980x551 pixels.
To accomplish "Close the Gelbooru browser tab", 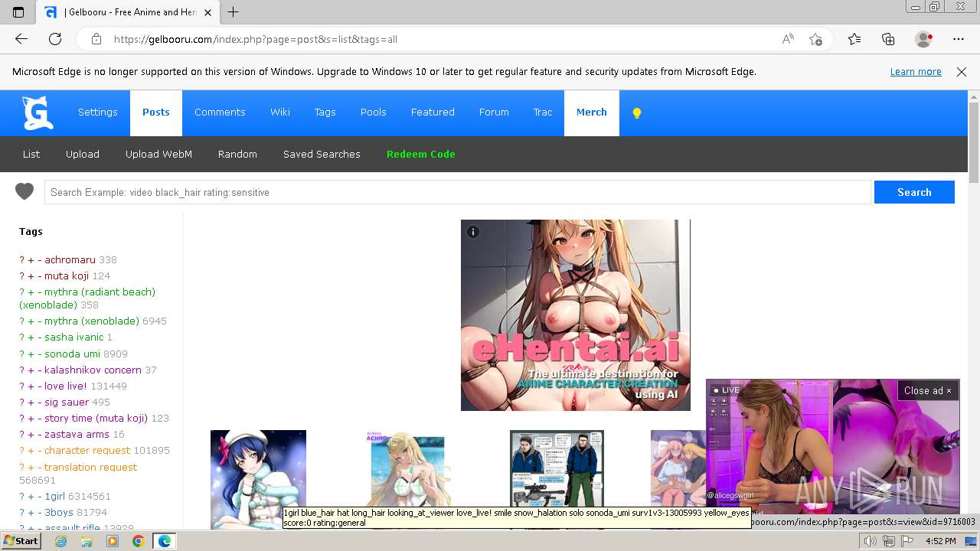I will pyautogui.click(x=208, y=12).
